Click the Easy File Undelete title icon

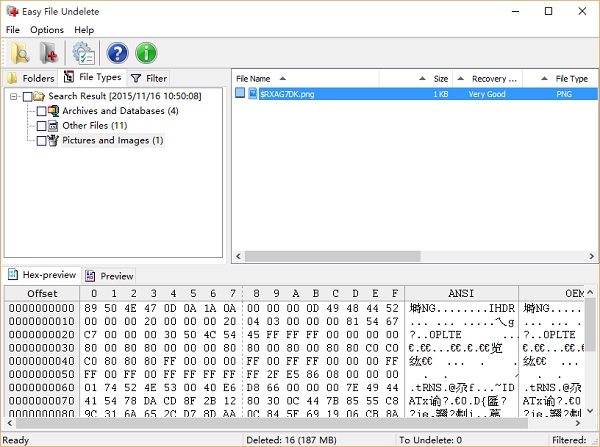pyautogui.click(x=12, y=11)
